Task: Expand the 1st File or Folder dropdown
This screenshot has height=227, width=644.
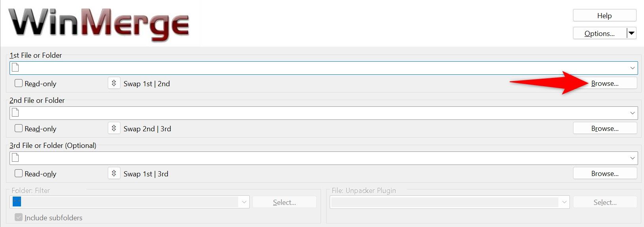Action: tap(632, 68)
